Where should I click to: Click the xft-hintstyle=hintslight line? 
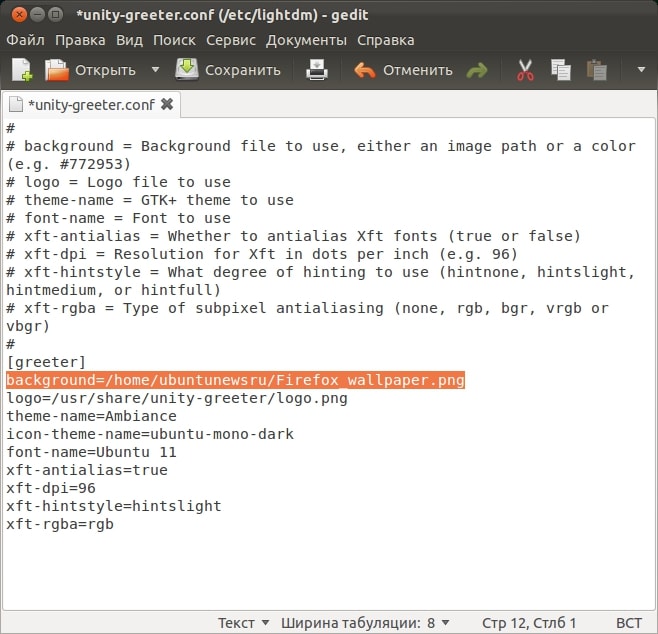click(114, 506)
